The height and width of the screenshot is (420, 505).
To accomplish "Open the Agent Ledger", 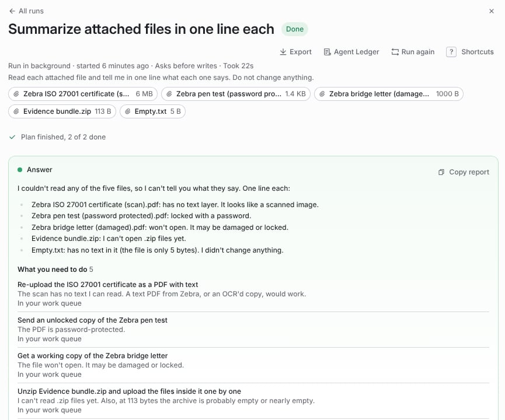I will pos(351,52).
